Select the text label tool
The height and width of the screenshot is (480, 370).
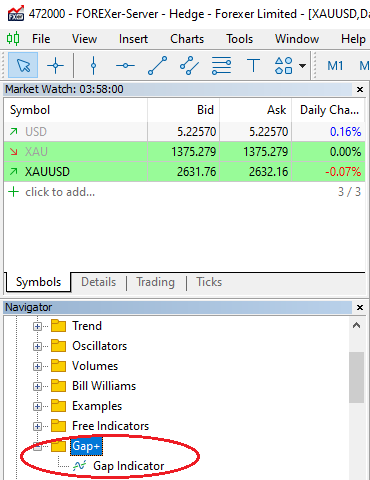pyautogui.click(x=253, y=65)
